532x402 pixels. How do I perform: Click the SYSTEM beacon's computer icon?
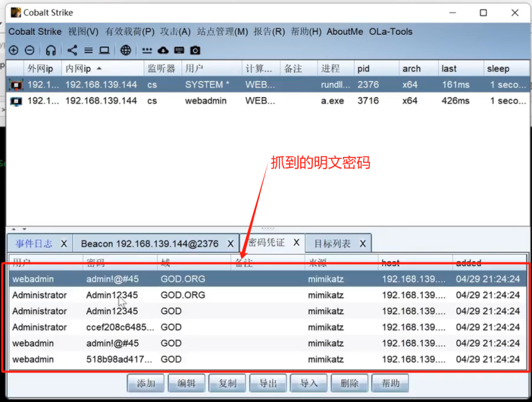16,85
